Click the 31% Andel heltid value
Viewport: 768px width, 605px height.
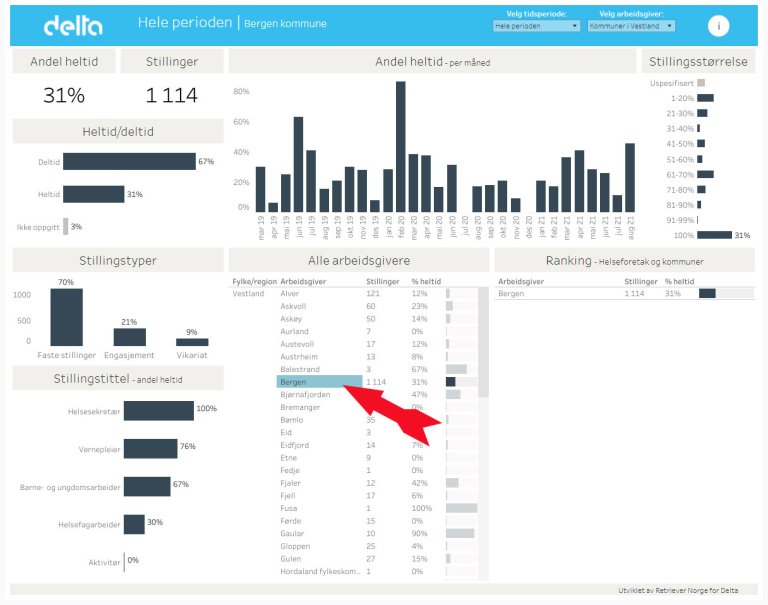tap(64, 95)
